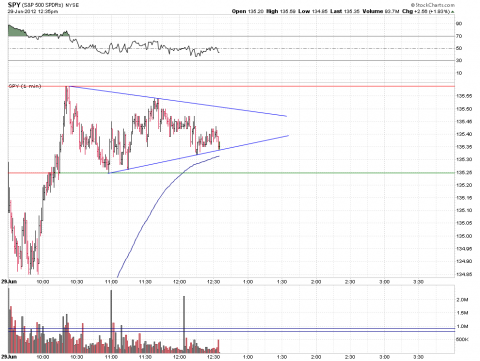Click the 1.0M volume axis label
This screenshot has width=480, height=361.
(x=462, y=326)
